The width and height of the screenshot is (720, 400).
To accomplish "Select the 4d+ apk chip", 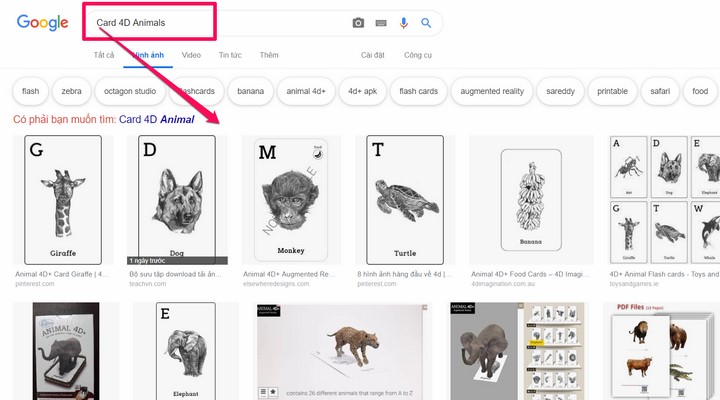I will (x=362, y=91).
